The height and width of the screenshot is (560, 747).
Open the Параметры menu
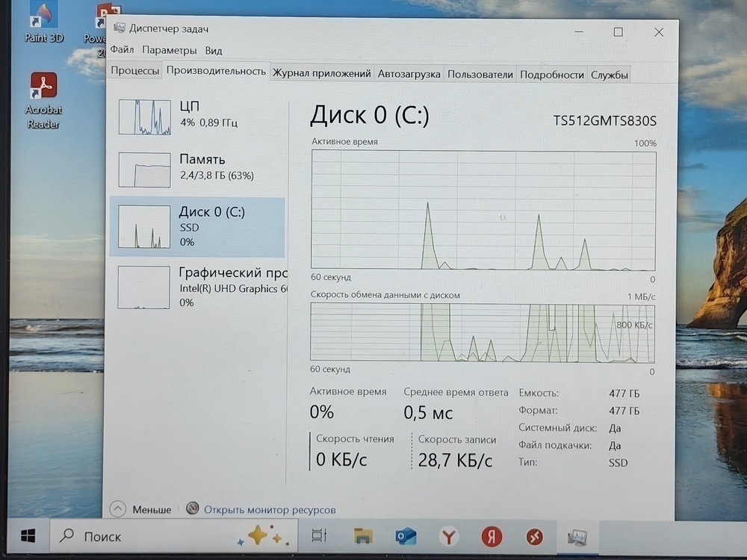click(x=169, y=50)
